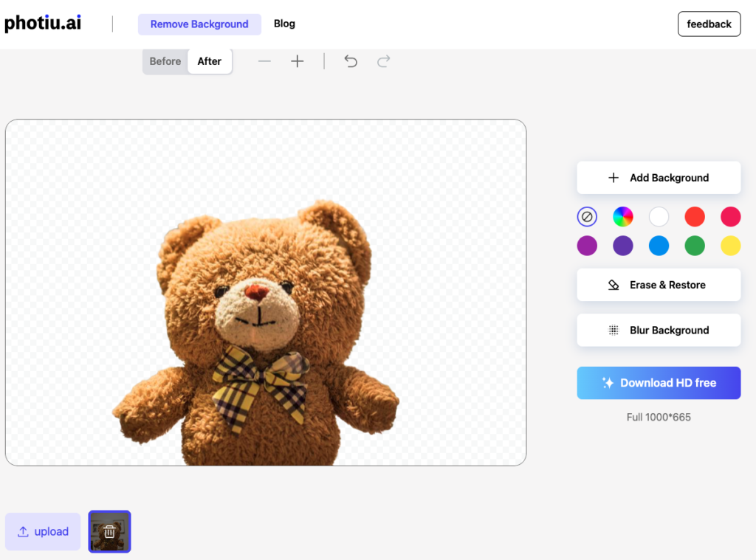756x560 pixels.
Task: Download the HD image for free
Action: click(x=659, y=383)
